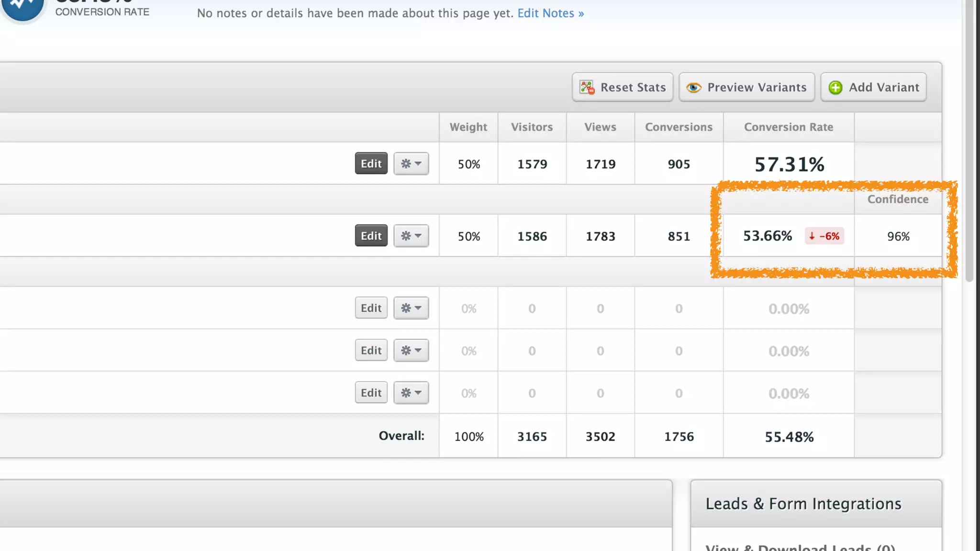Click the Reset Stats button

point(622,87)
